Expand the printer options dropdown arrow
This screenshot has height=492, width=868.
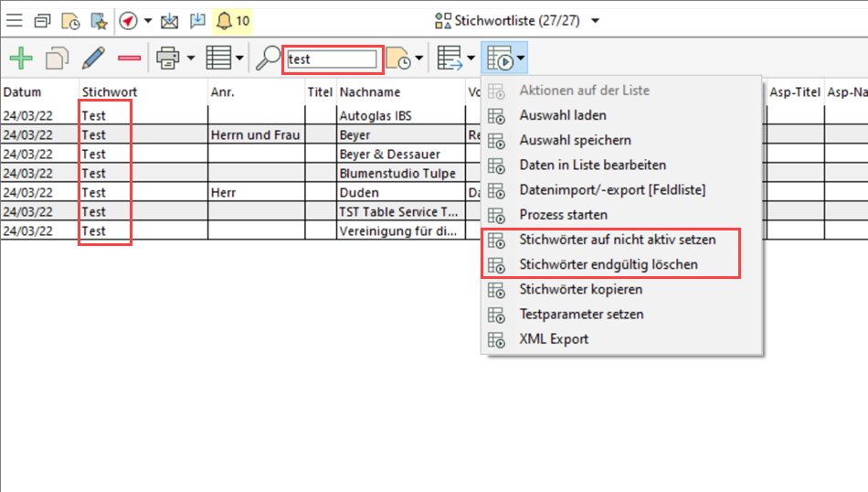[191, 59]
